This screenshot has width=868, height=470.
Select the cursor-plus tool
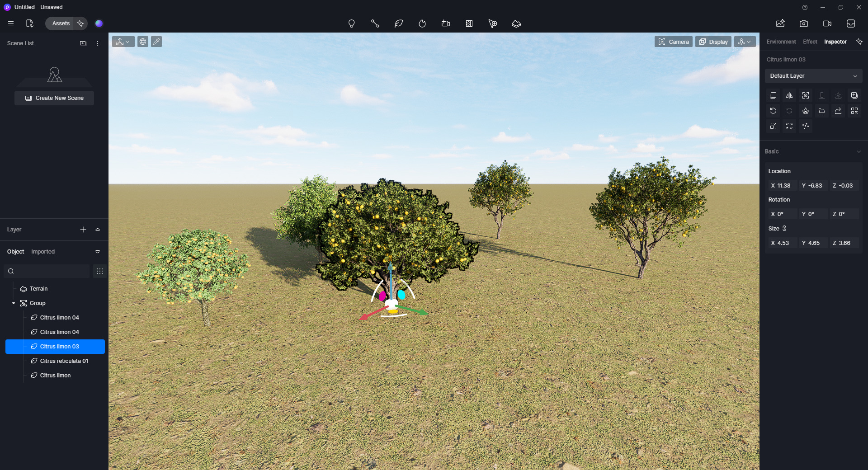pyautogui.click(x=492, y=23)
